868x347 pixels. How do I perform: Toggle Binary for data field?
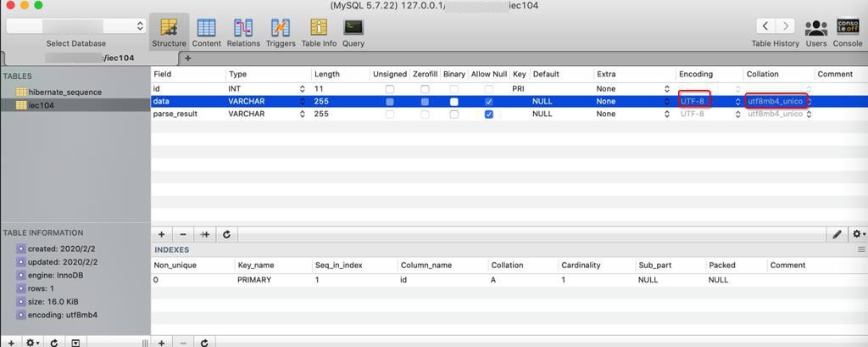[454, 102]
